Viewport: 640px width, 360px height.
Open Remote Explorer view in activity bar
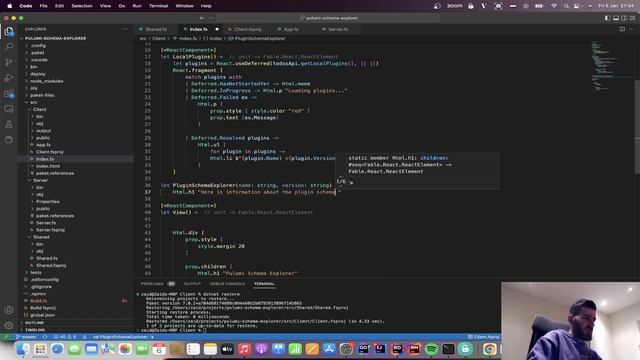coord(9,109)
